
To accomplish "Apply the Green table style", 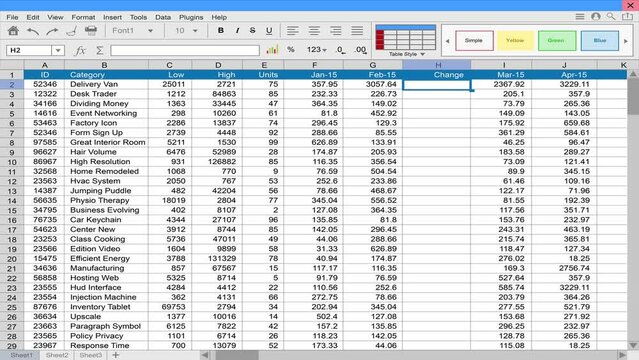I will click(x=557, y=40).
